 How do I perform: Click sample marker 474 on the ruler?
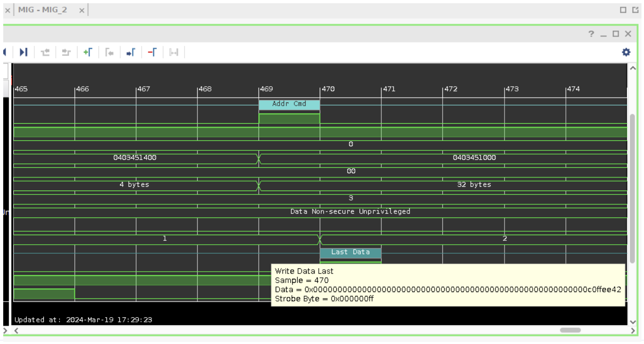(x=573, y=89)
